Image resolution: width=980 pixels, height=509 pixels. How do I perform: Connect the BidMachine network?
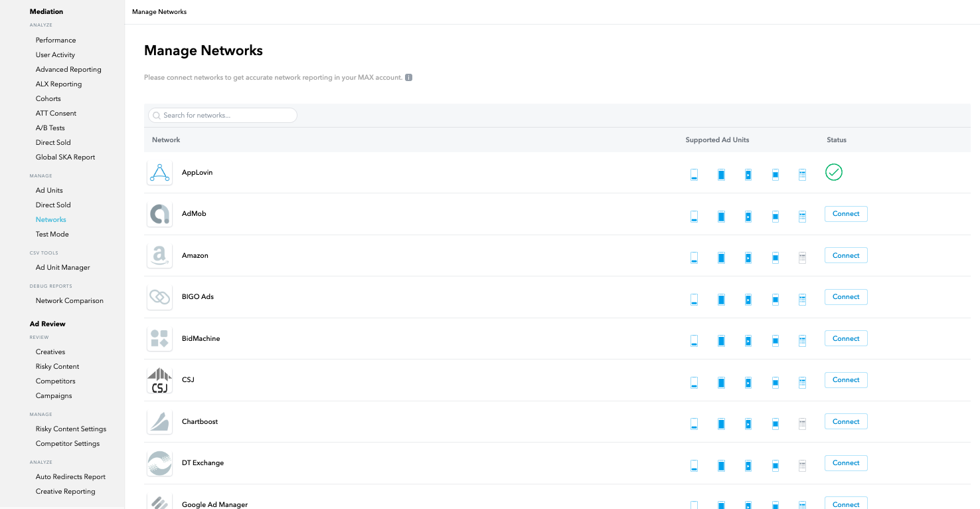pos(845,338)
